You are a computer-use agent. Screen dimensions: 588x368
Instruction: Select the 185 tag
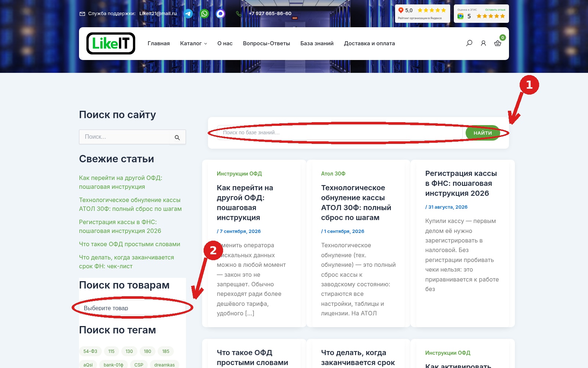click(166, 351)
